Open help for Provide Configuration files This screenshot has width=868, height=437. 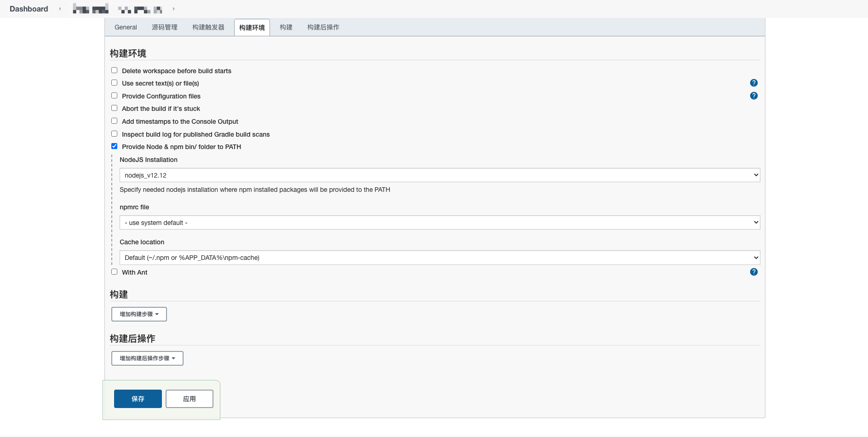[753, 96]
